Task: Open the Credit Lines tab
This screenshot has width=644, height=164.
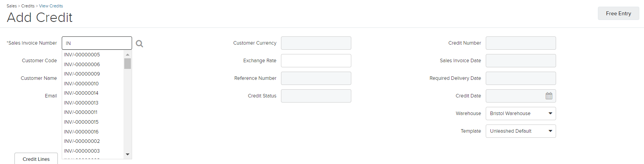Action: click(36, 159)
